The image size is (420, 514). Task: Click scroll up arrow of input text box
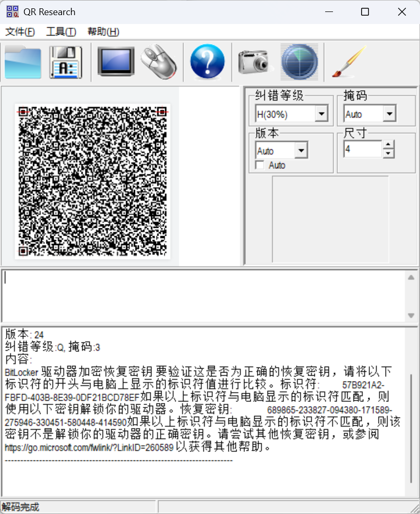click(412, 278)
